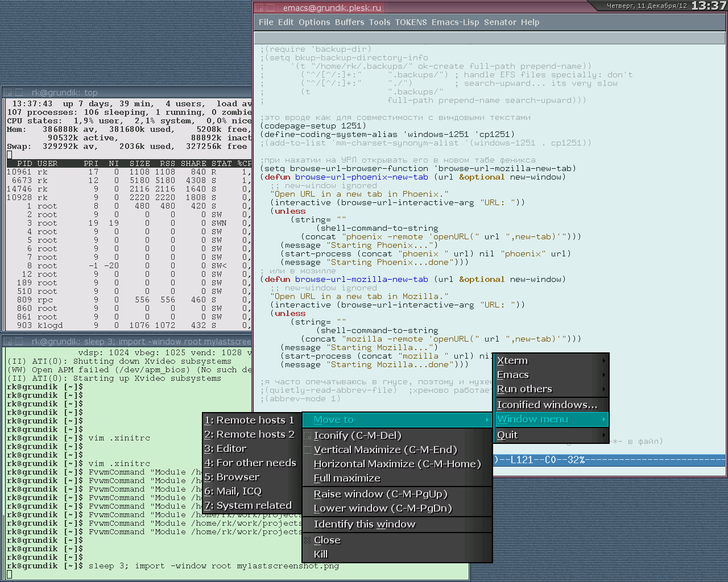728x582 pixels.
Task: Click the first title-bar icon of the sleep terminal
Action: (x=9, y=342)
